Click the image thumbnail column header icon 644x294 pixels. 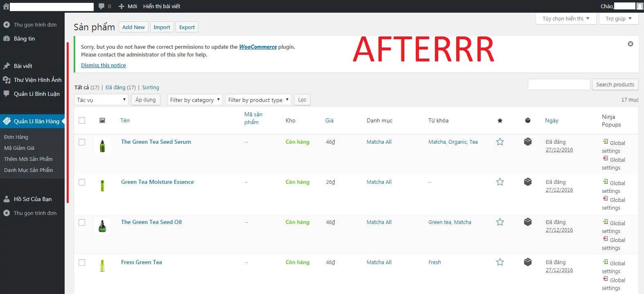[102, 120]
